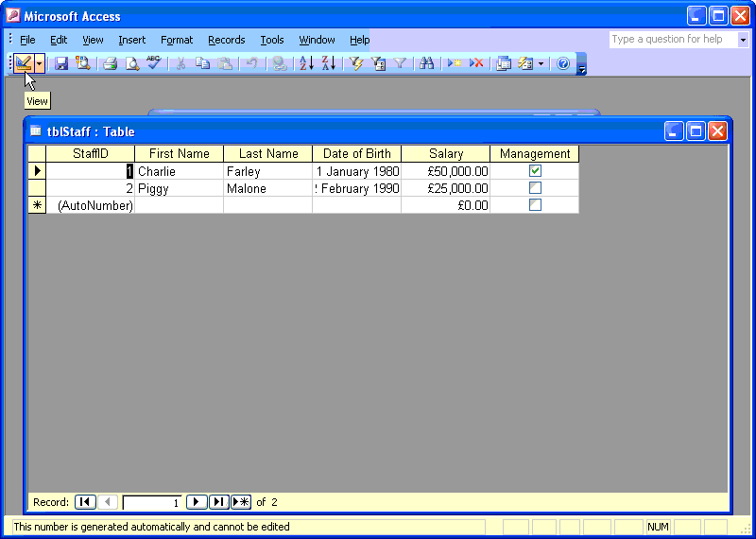Click the Copy toolbar icon
Viewport: 756px width, 539px height.
pos(203,63)
